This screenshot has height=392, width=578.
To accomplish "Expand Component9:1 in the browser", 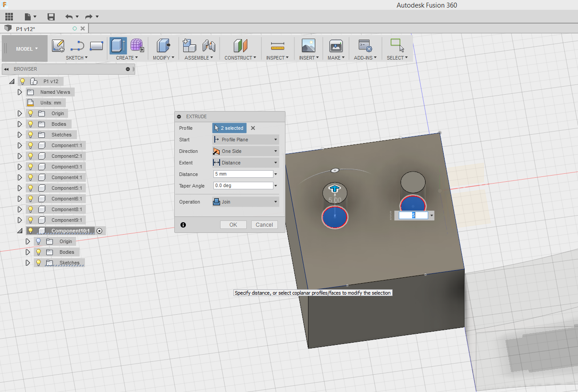I will 20,220.
